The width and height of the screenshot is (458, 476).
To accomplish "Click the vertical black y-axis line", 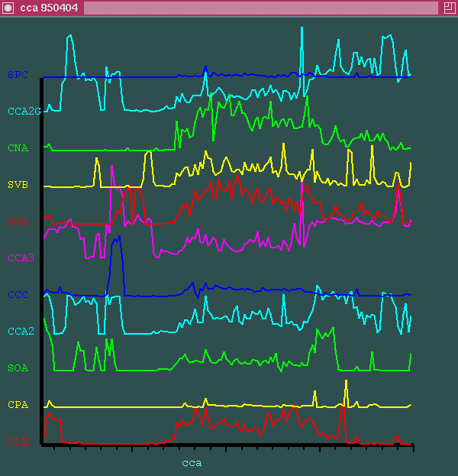I will click(x=42, y=260).
